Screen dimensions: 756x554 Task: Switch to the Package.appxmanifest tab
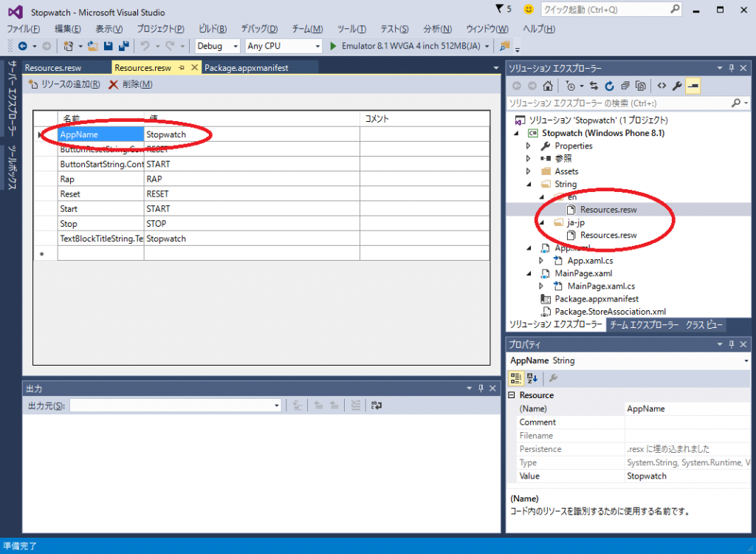[246, 67]
